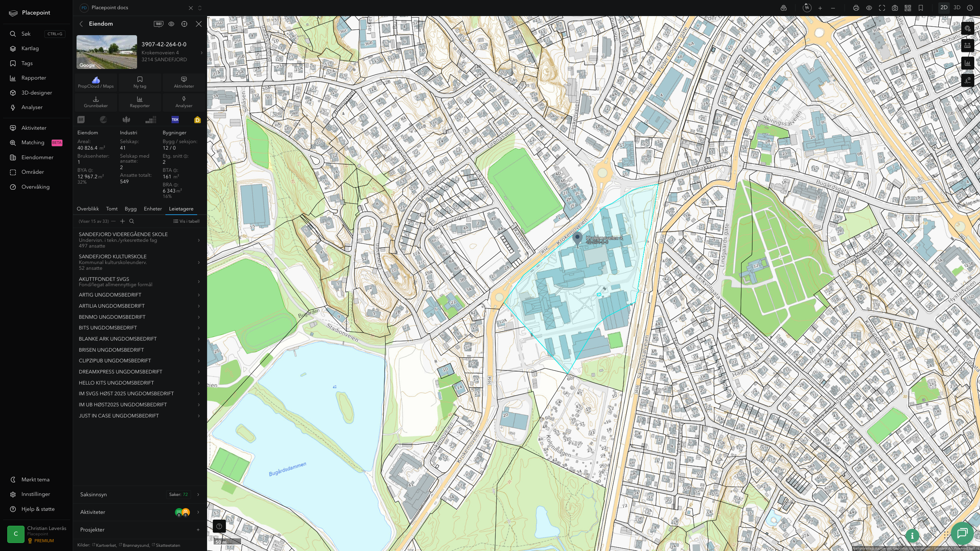The height and width of the screenshot is (551, 980).
Task: Expand SANDEFJORD KULTURSKOLE tenant row
Action: click(x=140, y=262)
